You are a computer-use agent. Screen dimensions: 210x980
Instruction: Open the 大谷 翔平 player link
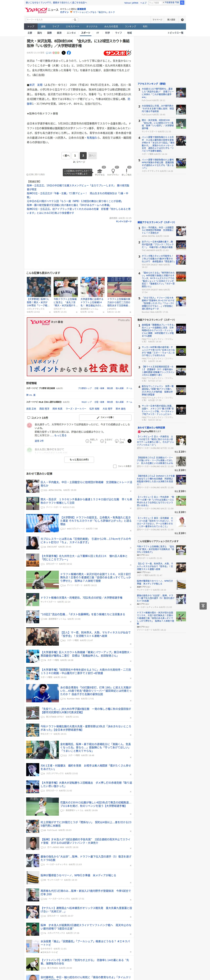107,409
